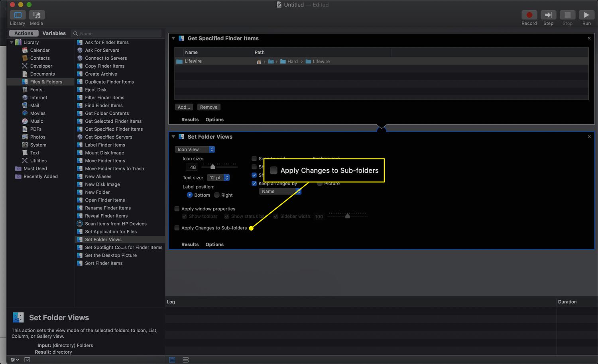Adjust the Icon size slider

pyautogui.click(x=213, y=166)
